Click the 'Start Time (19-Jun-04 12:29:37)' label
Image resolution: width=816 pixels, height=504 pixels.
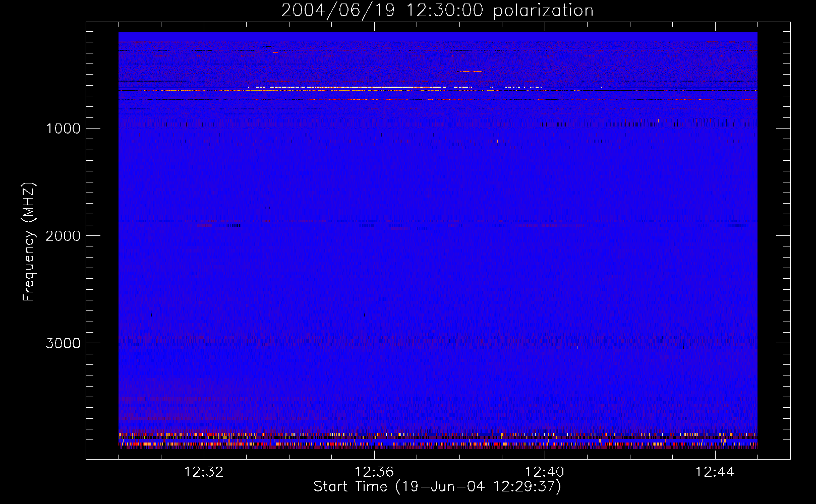click(x=437, y=487)
